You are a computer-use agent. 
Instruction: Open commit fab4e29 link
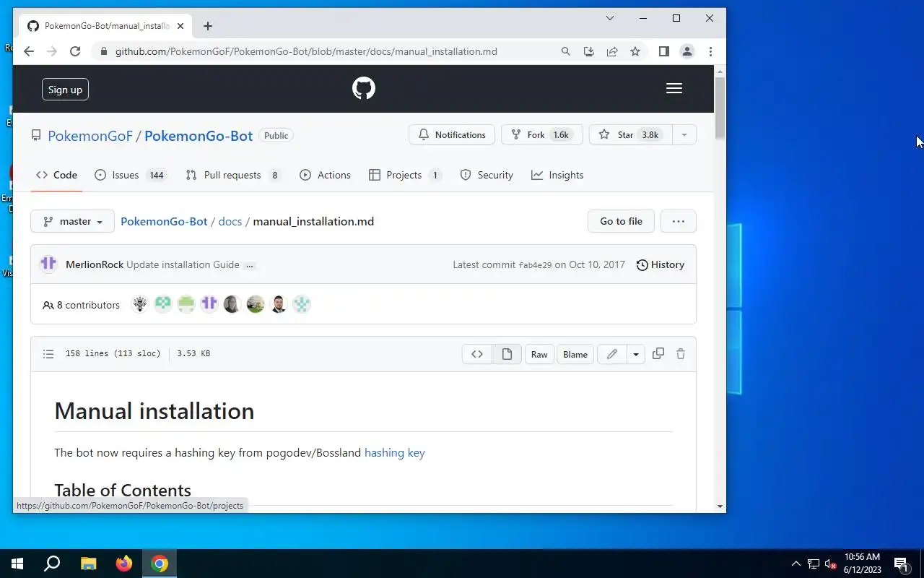pos(535,265)
